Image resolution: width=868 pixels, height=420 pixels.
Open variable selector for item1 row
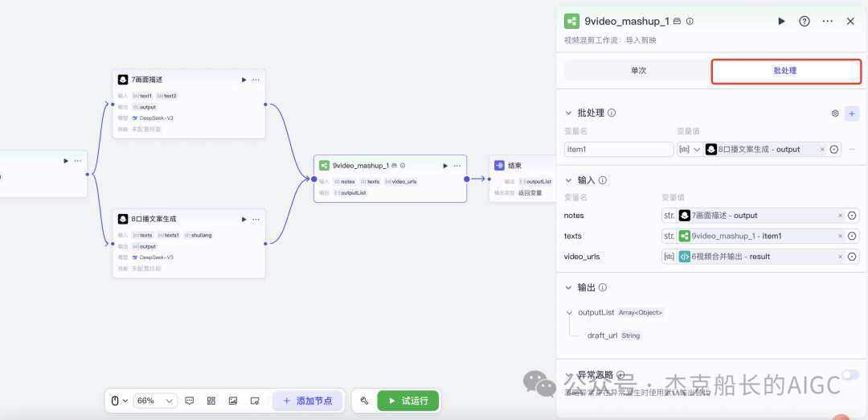click(x=834, y=150)
